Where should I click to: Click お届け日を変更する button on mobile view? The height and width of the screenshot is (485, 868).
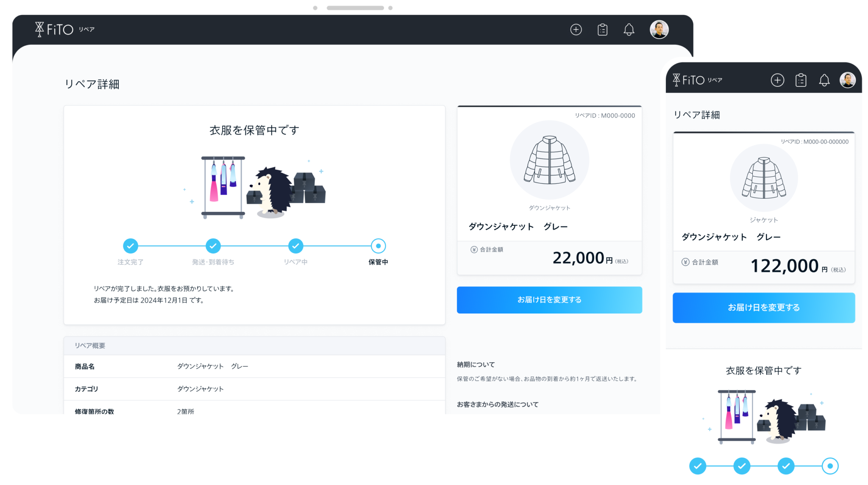point(764,308)
